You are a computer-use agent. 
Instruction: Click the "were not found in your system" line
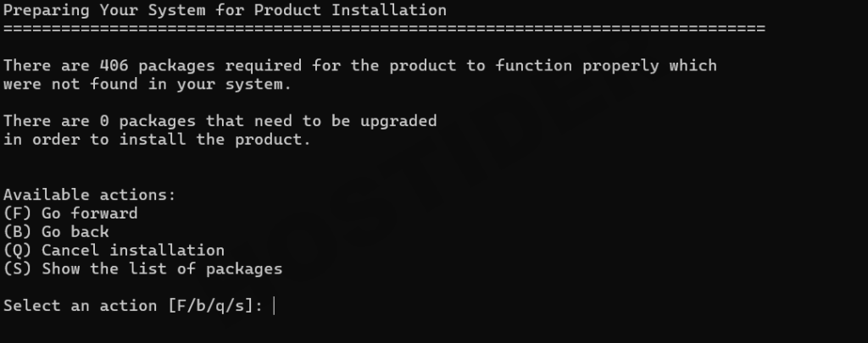coord(147,84)
